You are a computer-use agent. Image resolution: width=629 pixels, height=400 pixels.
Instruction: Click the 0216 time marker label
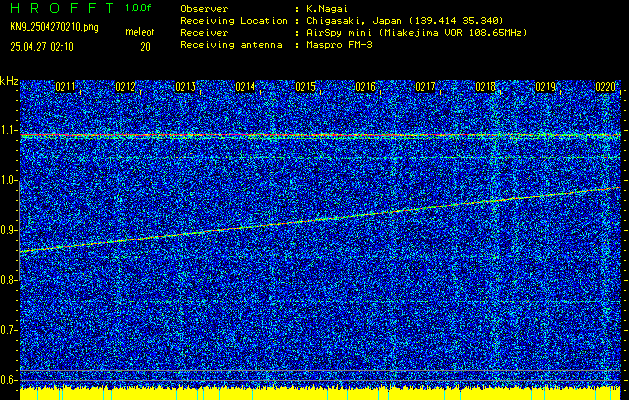365,87
